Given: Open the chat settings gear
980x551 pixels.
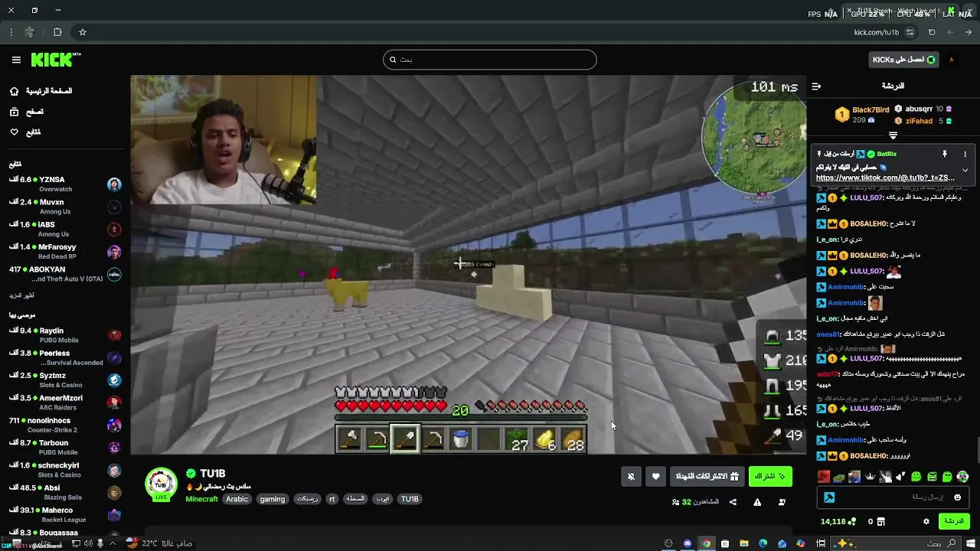Looking at the screenshot, I should [926, 521].
